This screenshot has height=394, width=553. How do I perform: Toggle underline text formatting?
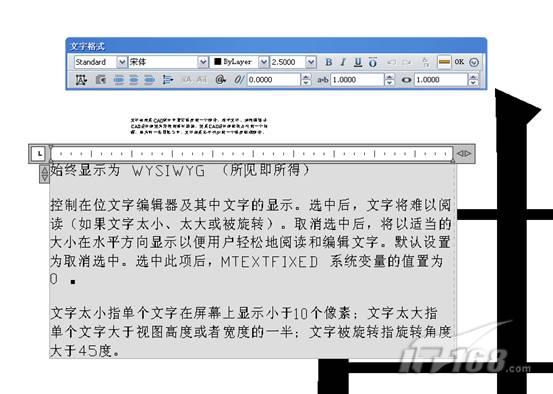click(358, 62)
